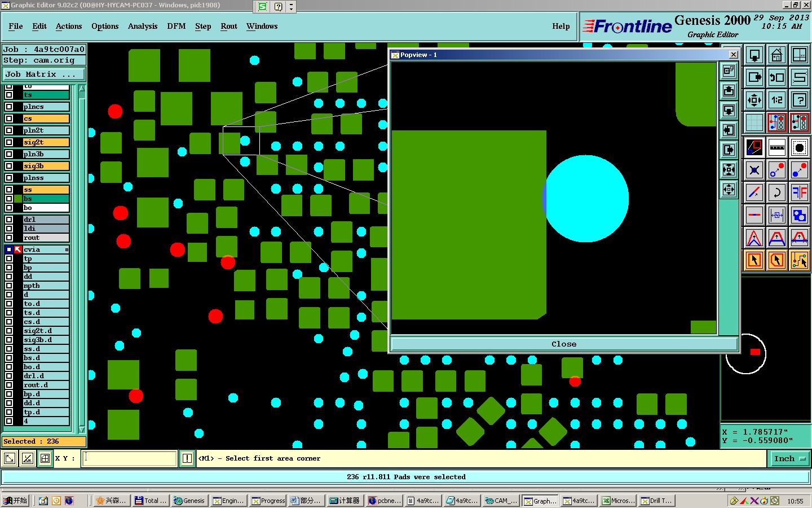812x508 pixels.
Task: Toggle display checkbox for layer sig3b
Action: tap(9, 166)
